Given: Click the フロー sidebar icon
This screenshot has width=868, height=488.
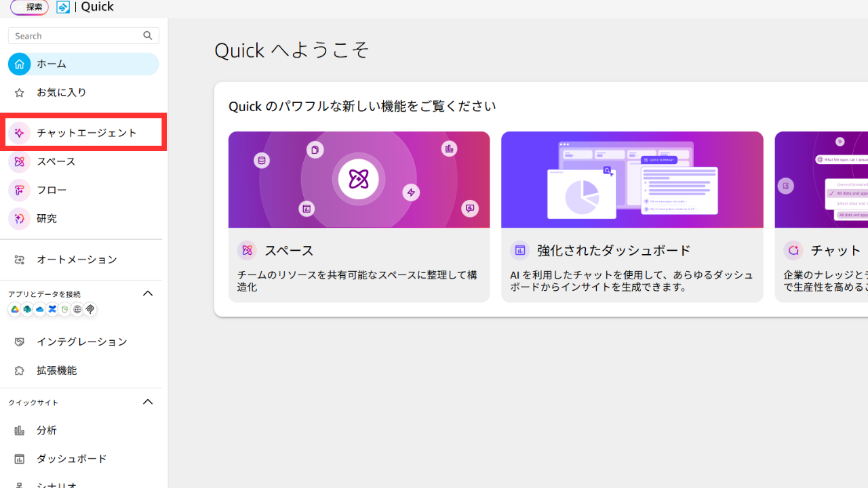Looking at the screenshot, I should pyautogui.click(x=19, y=190).
